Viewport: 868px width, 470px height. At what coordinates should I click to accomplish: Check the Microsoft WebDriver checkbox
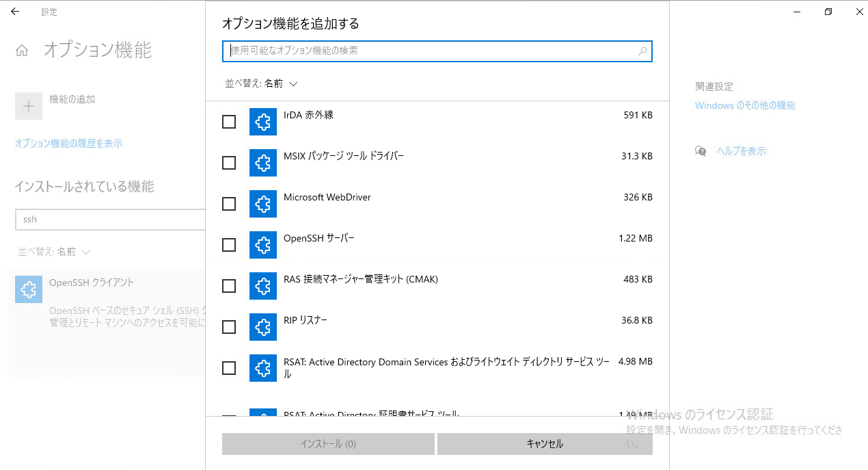click(229, 204)
